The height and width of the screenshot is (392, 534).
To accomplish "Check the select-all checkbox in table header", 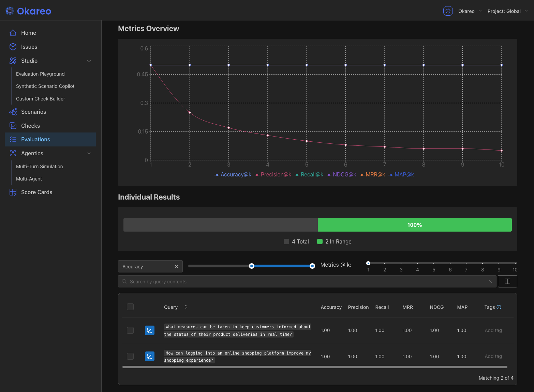I will 130,307.
